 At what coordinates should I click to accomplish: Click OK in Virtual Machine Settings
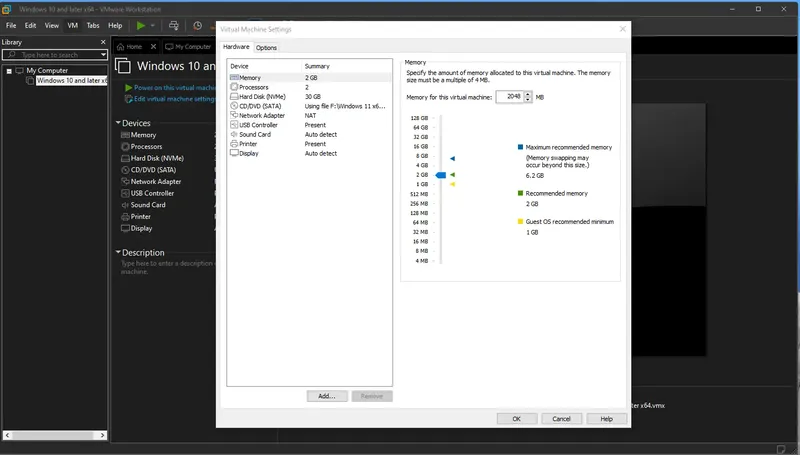(517, 419)
